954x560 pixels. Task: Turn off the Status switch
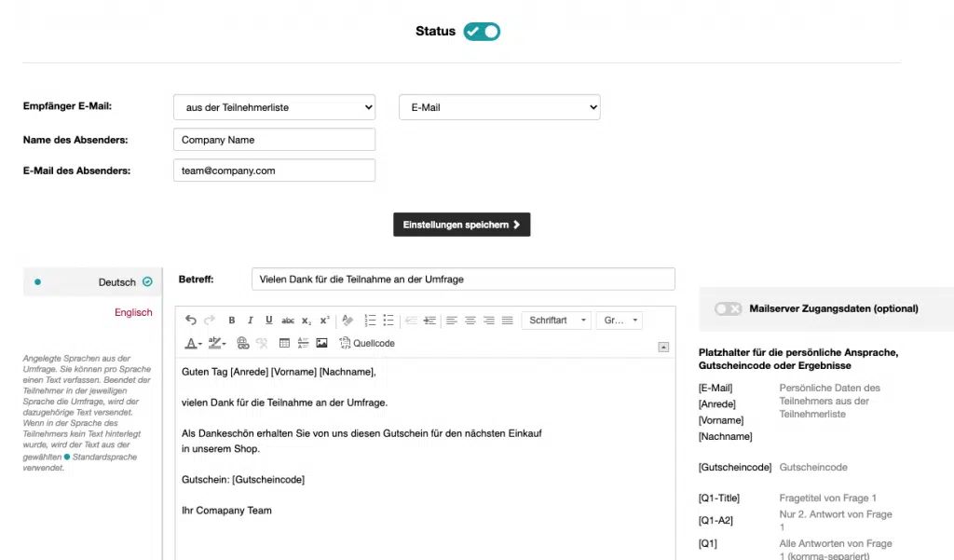coord(482,31)
